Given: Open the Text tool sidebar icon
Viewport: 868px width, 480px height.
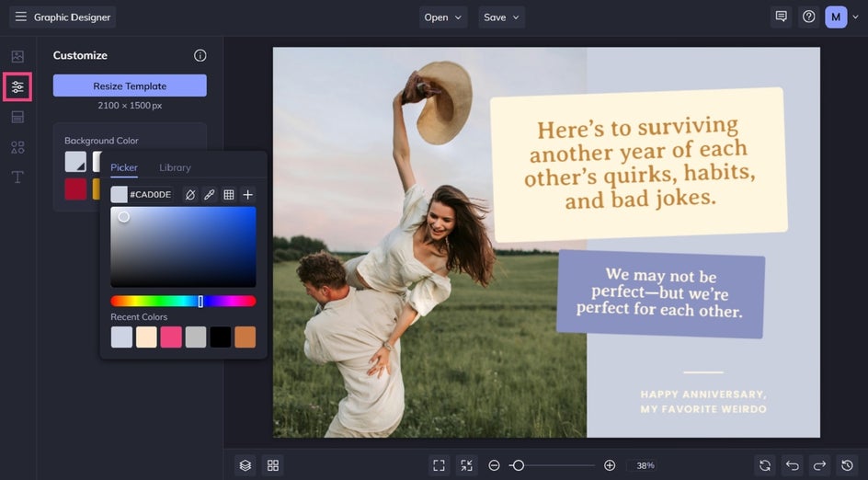Looking at the screenshot, I should pyautogui.click(x=17, y=177).
